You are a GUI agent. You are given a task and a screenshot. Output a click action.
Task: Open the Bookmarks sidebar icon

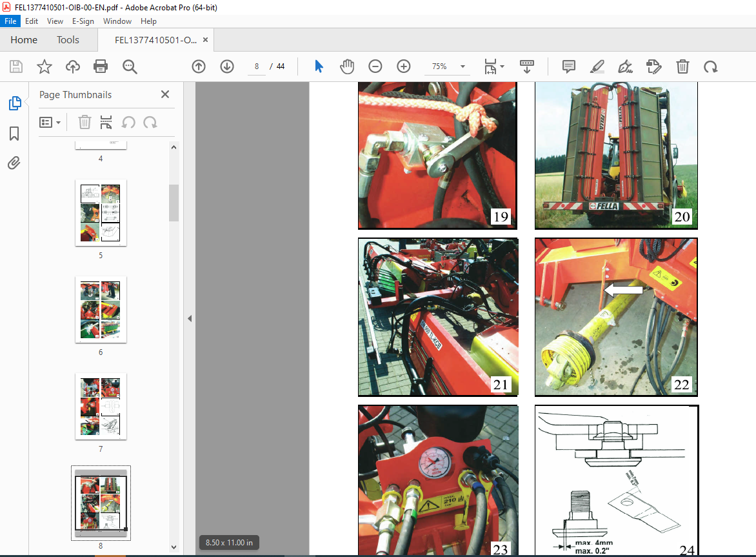pos(14,134)
